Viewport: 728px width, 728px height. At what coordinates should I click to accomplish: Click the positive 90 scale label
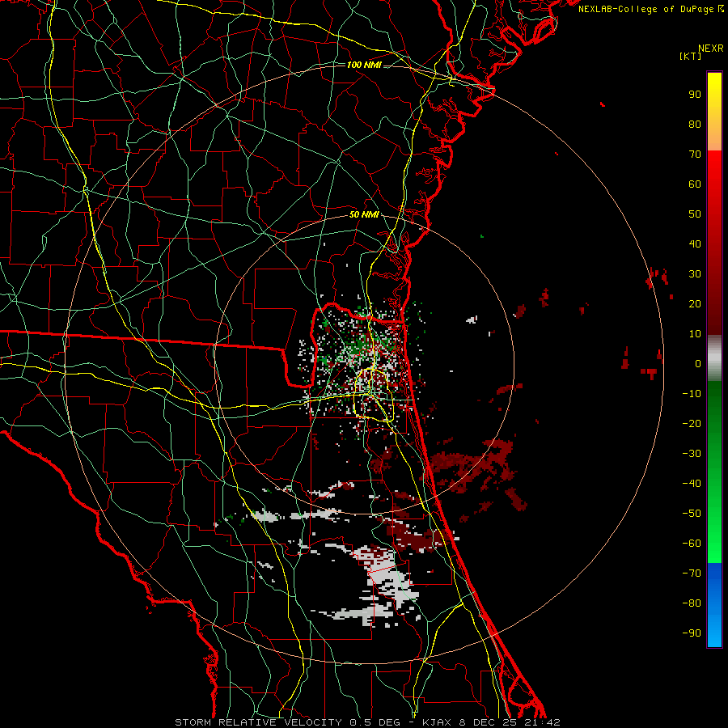695,95
